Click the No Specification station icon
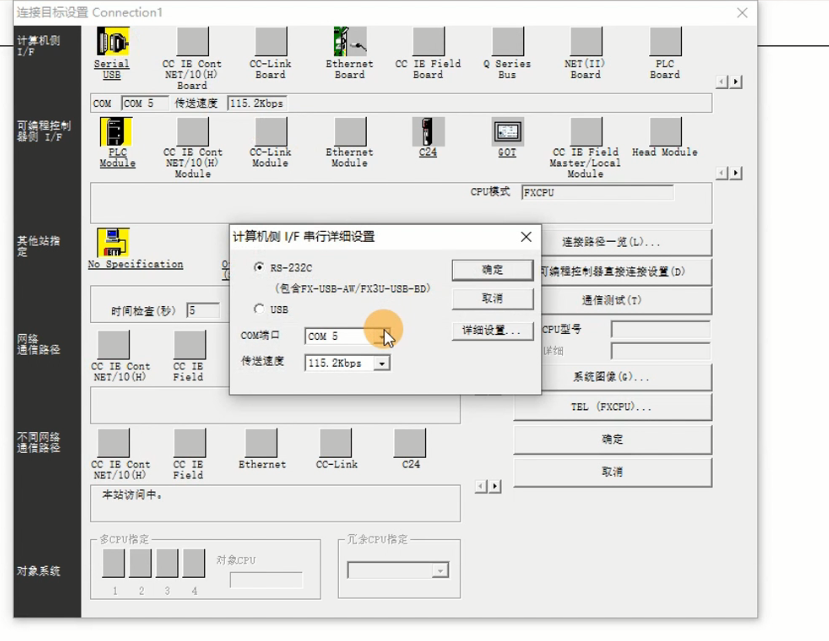829x641 pixels. coord(113,243)
